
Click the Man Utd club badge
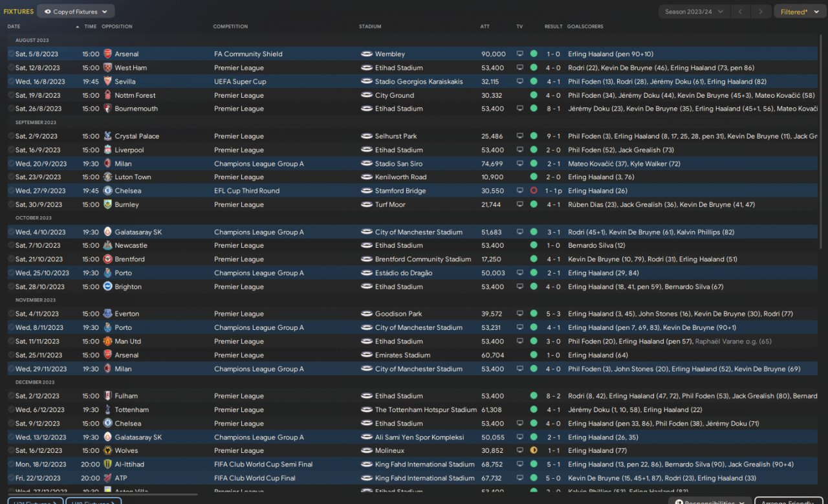pos(108,342)
